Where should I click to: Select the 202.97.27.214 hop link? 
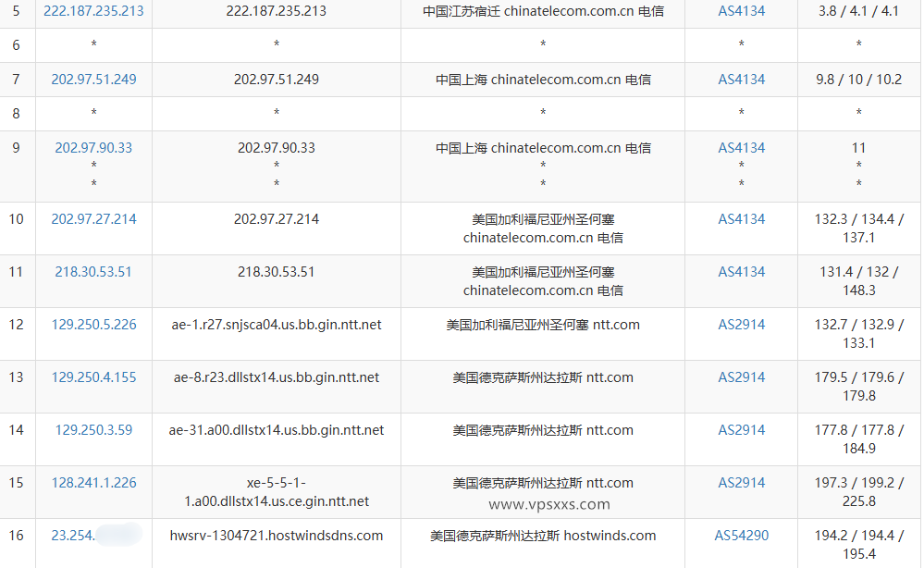coord(92,219)
